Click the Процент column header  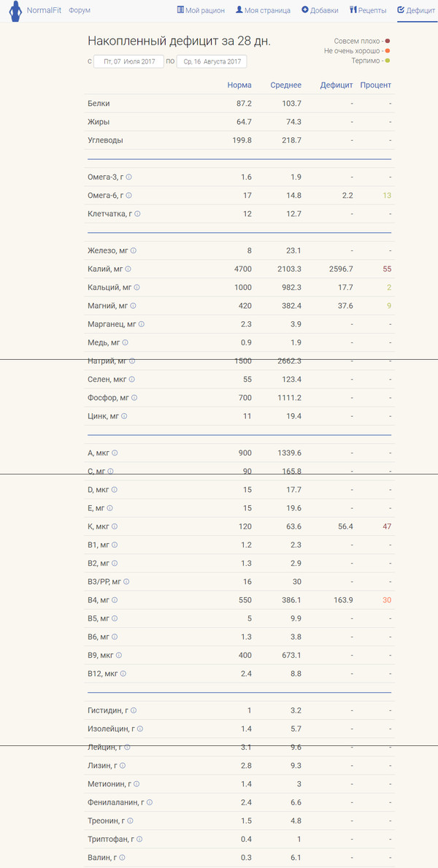(375, 85)
